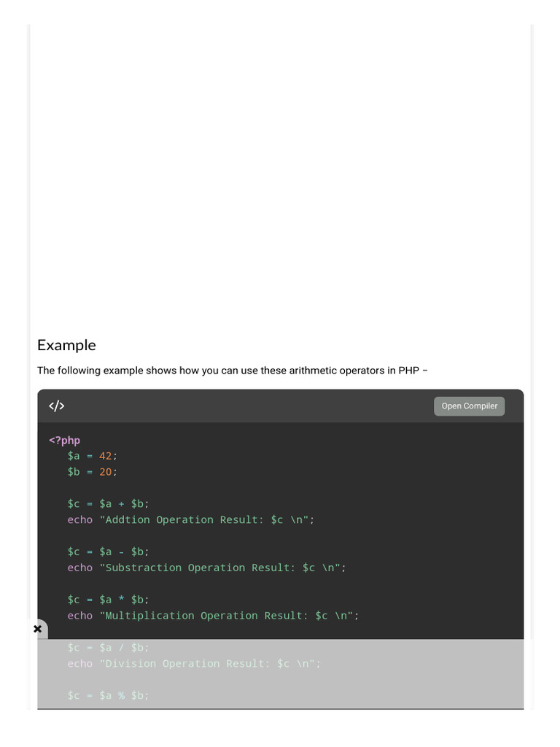Click the opening <?php tag
The image size is (560, 747).
coord(64,440)
